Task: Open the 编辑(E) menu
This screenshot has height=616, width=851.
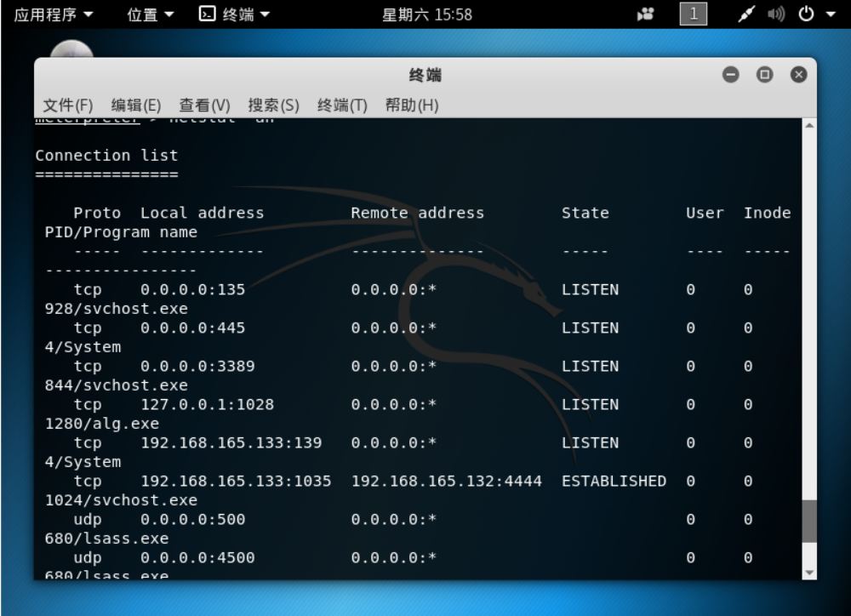Action: (x=135, y=105)
